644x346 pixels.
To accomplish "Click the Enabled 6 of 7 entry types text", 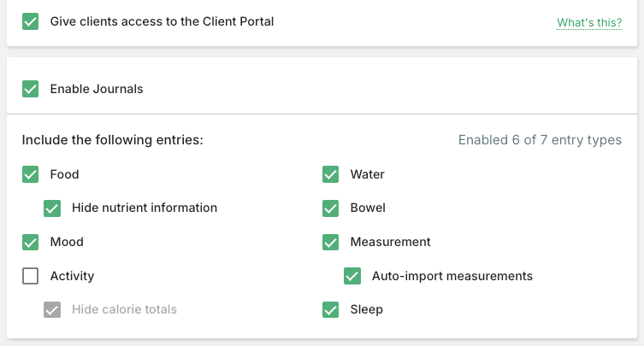I will [x=540, y=140].
